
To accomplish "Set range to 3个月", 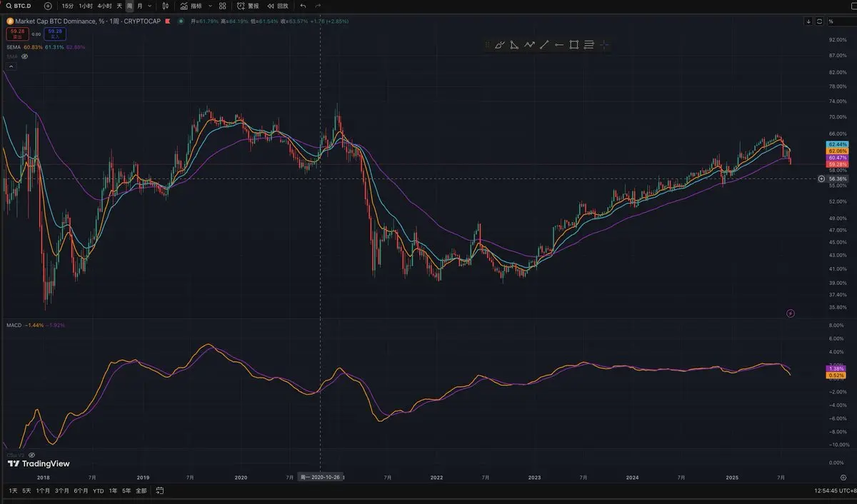I will click(x=62, y=491).
